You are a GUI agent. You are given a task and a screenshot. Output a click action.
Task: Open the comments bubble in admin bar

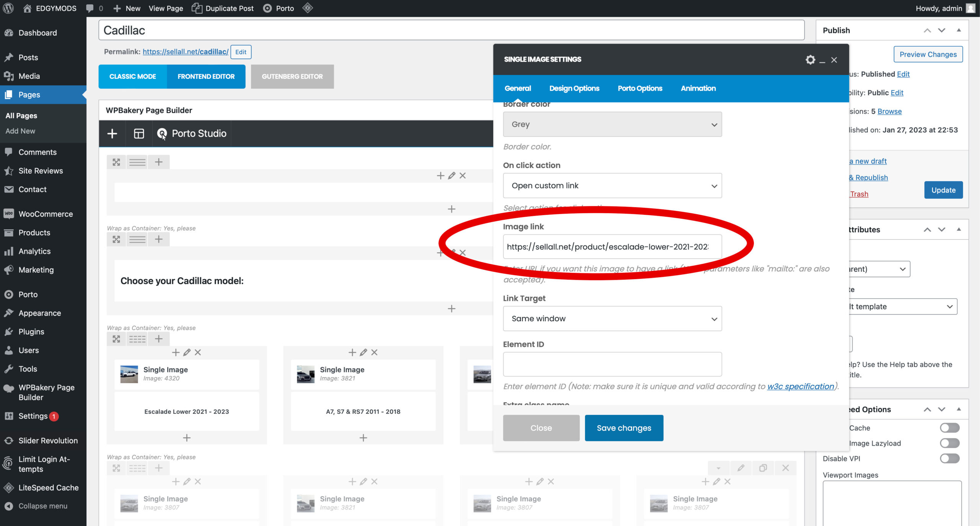point(94,8)
